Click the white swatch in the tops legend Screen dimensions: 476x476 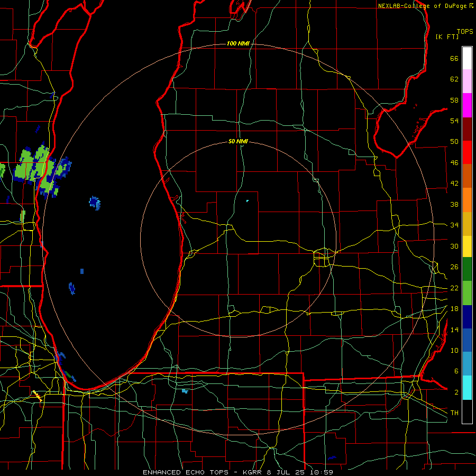click(467, 58)
